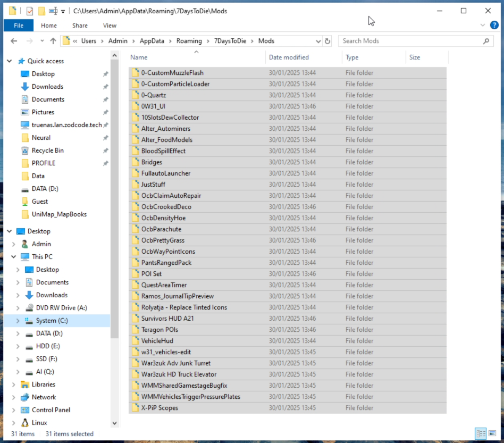The width and height of the screenshot is (504, 443).
Task: Select the SSD (F:) drive
Action: coord(47,359)
